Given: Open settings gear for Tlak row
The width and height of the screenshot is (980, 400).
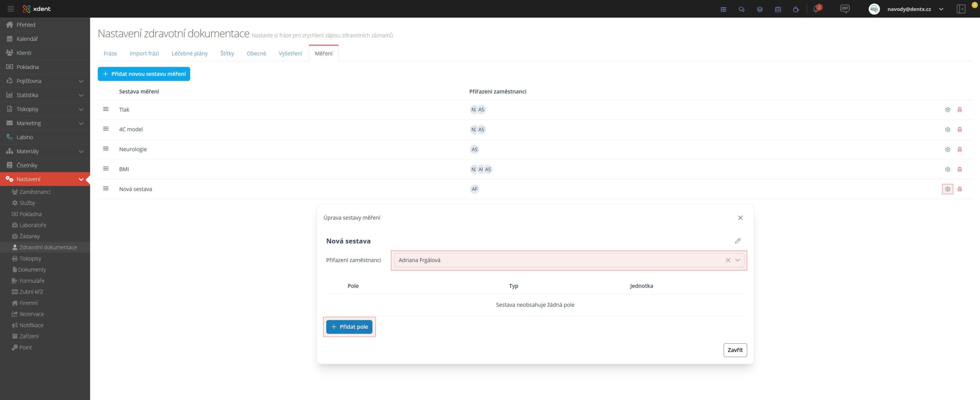Looking at the screenshot, I should (x=947, y=110).
